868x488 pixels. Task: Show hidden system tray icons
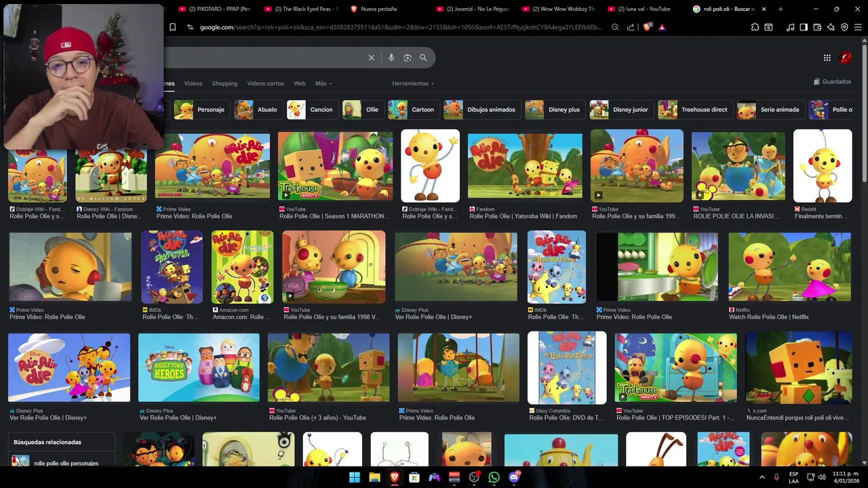(762, 477)
